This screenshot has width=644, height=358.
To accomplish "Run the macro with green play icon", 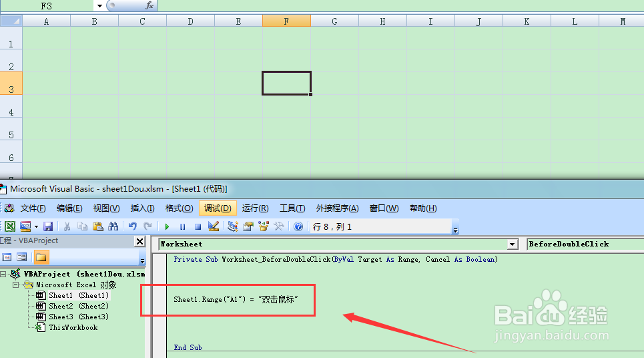I will click(x=167, y=226).
